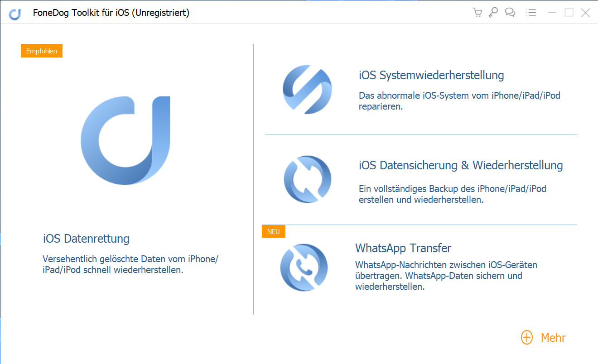
Task: Select the iOS Datenrettung title
Action: pos(86,239)
